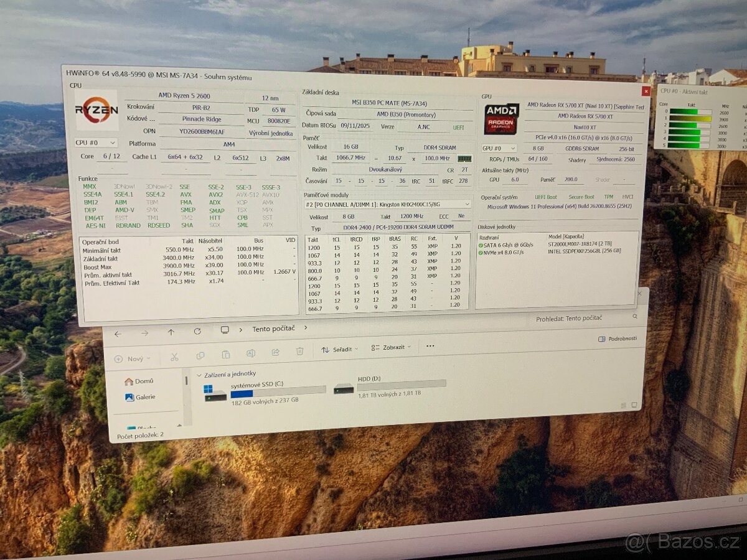Viewport: 747px width, 560px height.
Task: Collapse the Zařízení a jednotky group
Action: 199,375
